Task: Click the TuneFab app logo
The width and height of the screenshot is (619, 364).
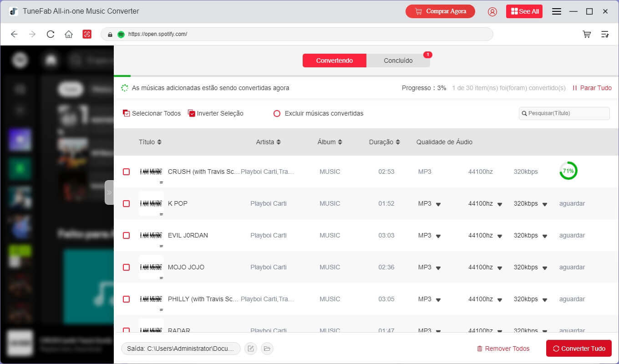Action: coord(14,11)
